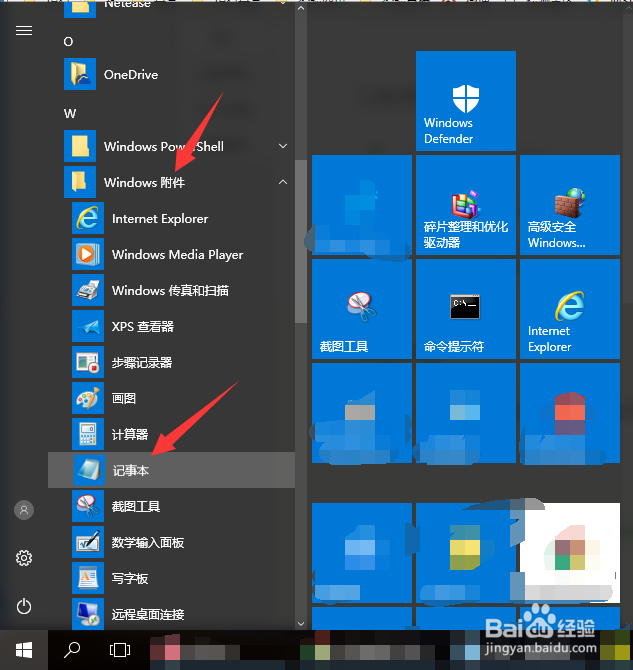Click the Windows 附件 folder icon
This screenshot has height=670, width=633.
pos(80,182)
